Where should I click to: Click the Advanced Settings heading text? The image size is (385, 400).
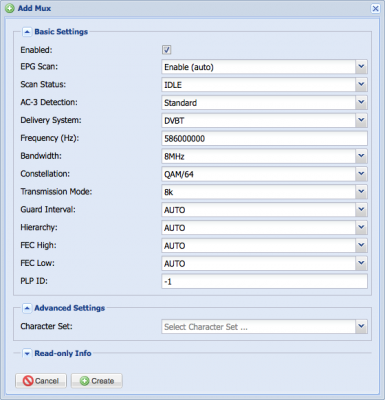(70, 308)
